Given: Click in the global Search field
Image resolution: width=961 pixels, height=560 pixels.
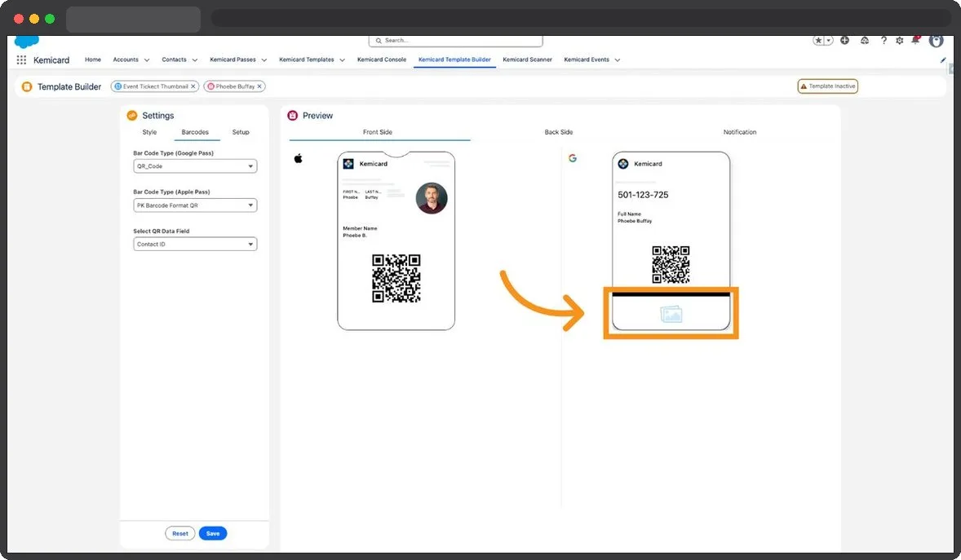Looking at the screenshot, I should click(x=455, y=41).
